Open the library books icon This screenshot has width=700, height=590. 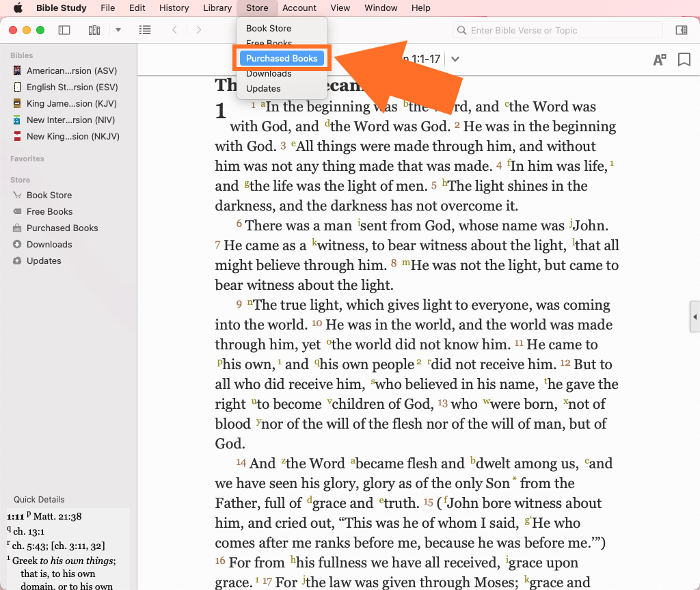click(x=94, y=30)
